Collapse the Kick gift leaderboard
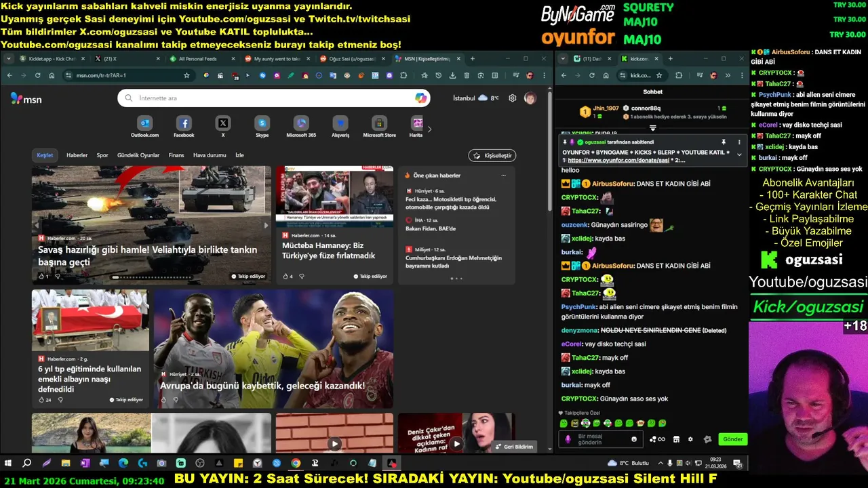 coord(653,127)
